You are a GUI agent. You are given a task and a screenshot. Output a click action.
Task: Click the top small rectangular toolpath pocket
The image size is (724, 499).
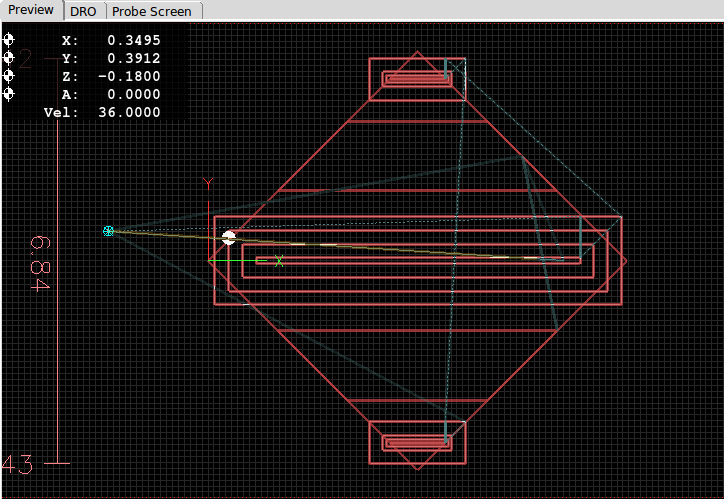pyautogui.click(x=417, y=78)
